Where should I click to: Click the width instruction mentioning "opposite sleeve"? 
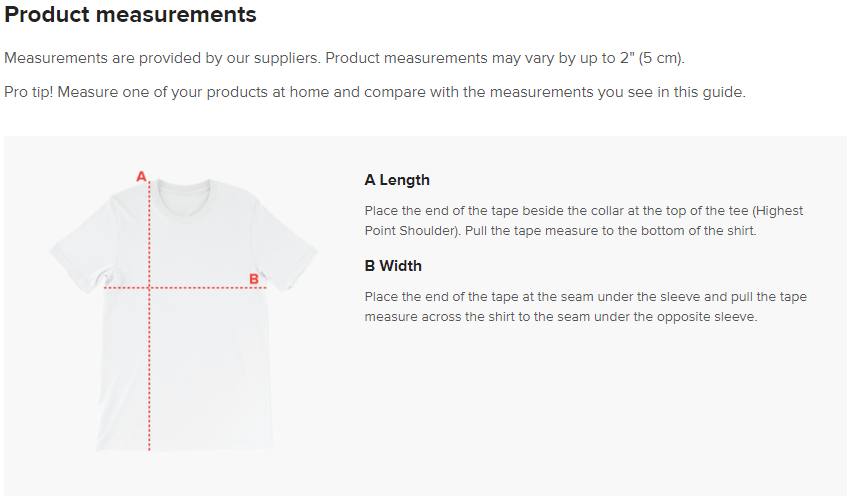561,317
